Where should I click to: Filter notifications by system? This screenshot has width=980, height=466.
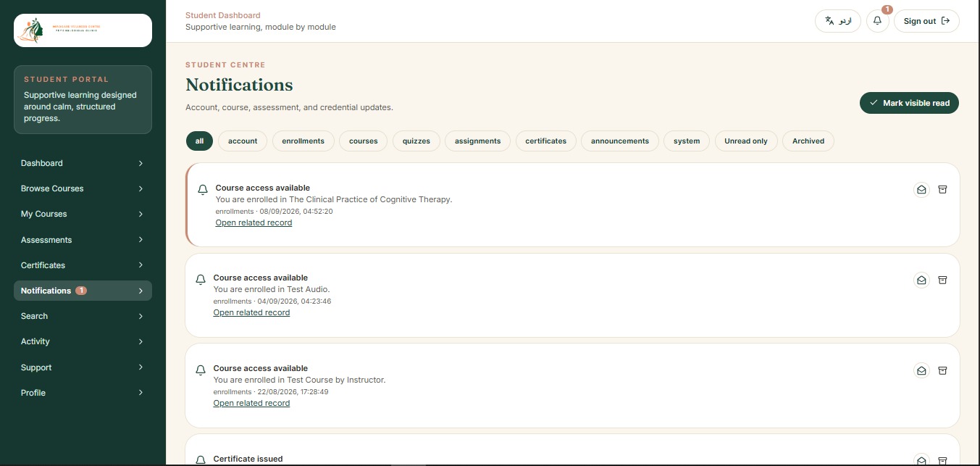coord(687,141)
